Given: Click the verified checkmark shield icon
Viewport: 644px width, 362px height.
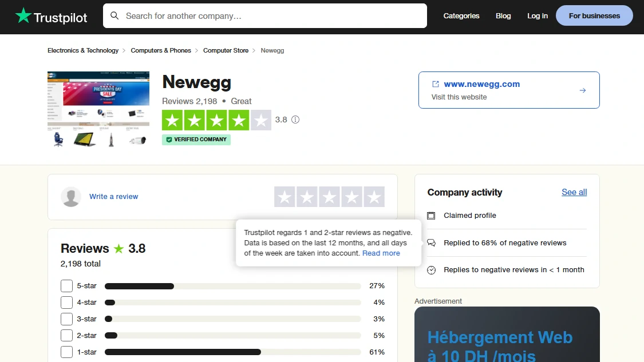Looking at the screenshot, I should pyautogui.click(x=169, y=140).
